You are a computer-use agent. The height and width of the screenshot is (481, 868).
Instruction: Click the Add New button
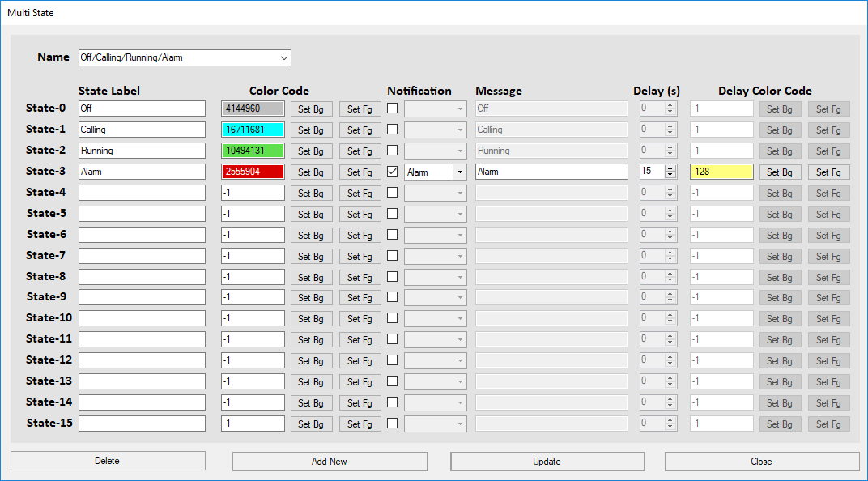(330, 461)
